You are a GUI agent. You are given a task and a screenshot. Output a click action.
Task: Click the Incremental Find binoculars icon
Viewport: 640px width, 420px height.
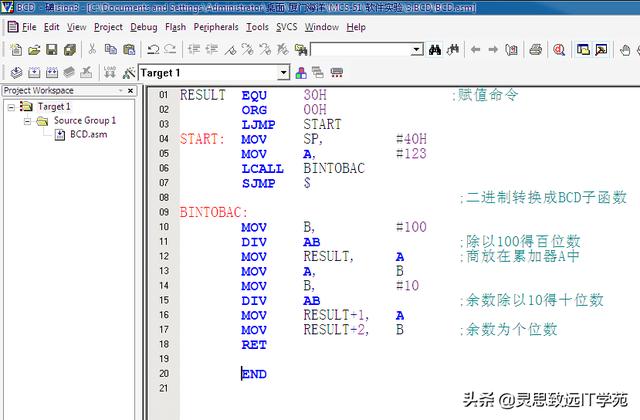coord(453,50)
